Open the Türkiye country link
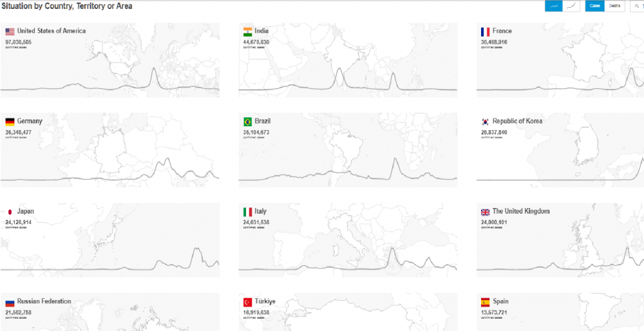The image size is (644, 331). [x=265, y=301]
